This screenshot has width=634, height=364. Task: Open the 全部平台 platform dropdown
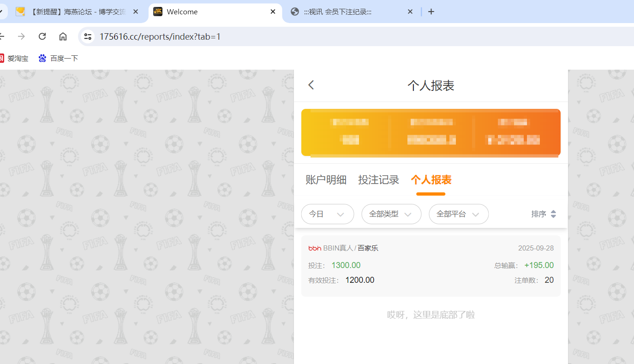pyautogui.click(x=458, y=214)
